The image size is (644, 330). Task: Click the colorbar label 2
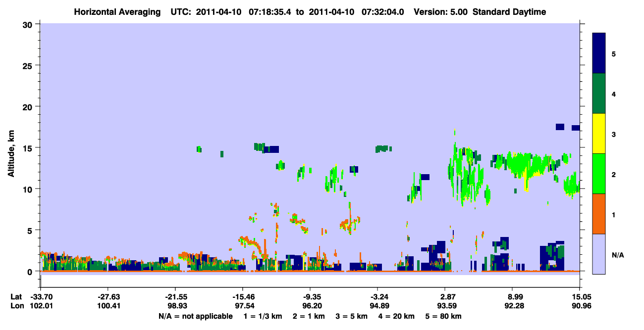(614, 175)
